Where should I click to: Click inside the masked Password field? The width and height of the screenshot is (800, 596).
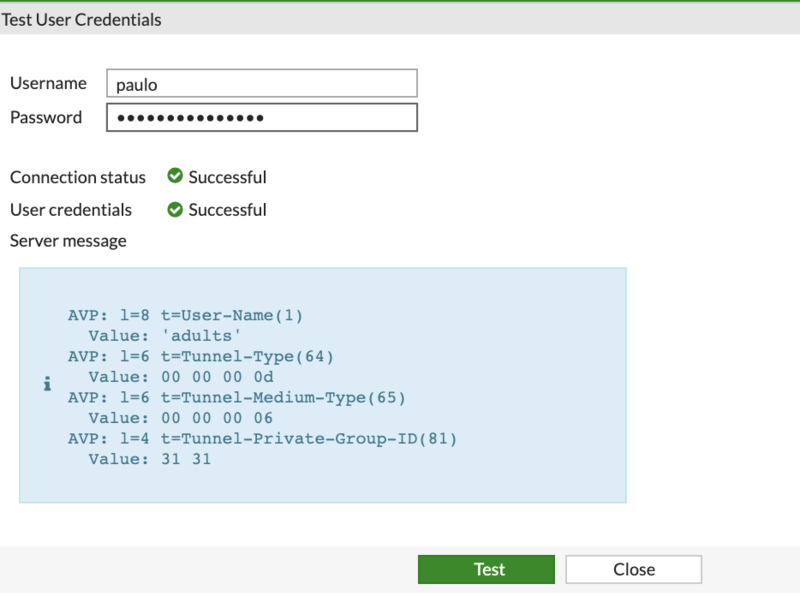pos(260,117)
